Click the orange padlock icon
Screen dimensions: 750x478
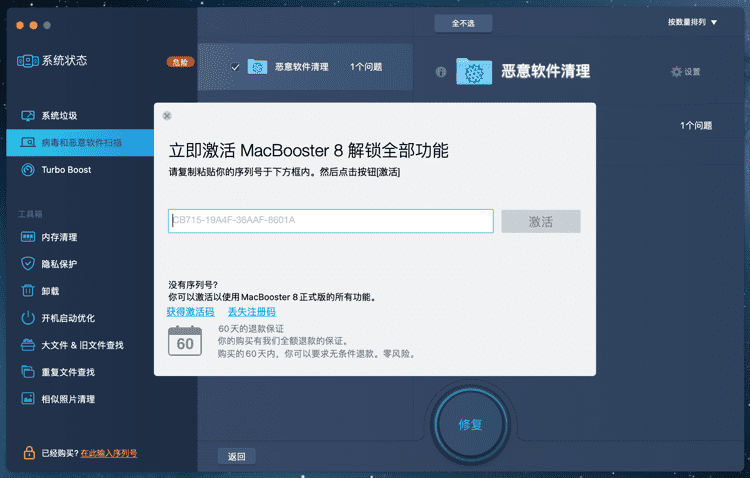coord(29,452)
